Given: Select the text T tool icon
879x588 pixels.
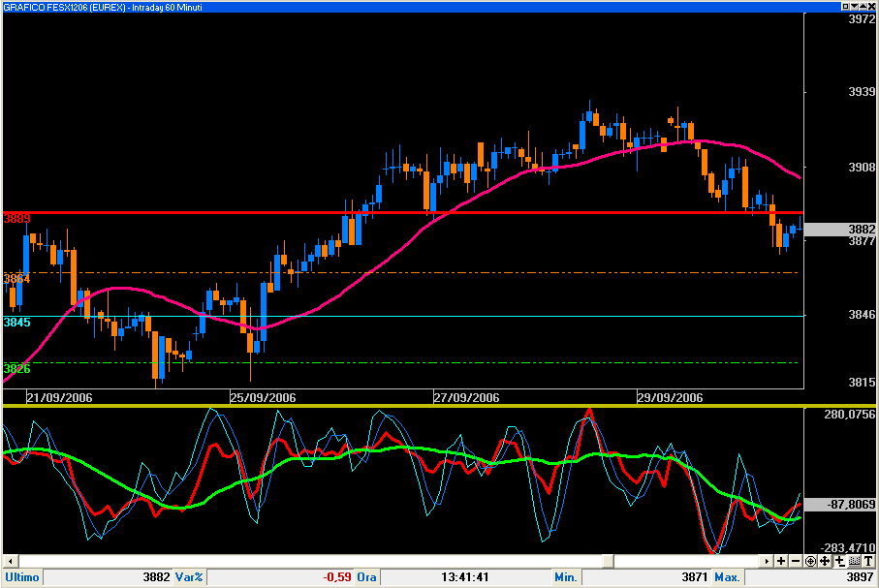Looking at the screenshot, I should tap(868, 562).
